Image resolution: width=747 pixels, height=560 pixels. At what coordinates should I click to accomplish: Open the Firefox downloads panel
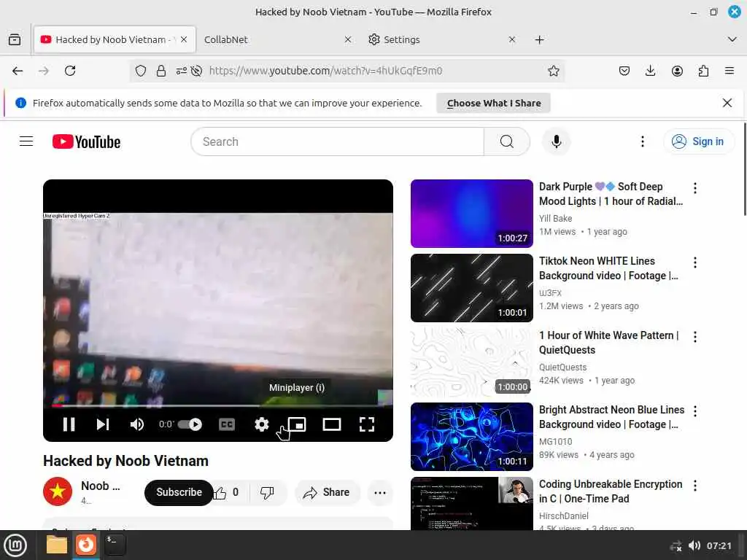point(650,71)
